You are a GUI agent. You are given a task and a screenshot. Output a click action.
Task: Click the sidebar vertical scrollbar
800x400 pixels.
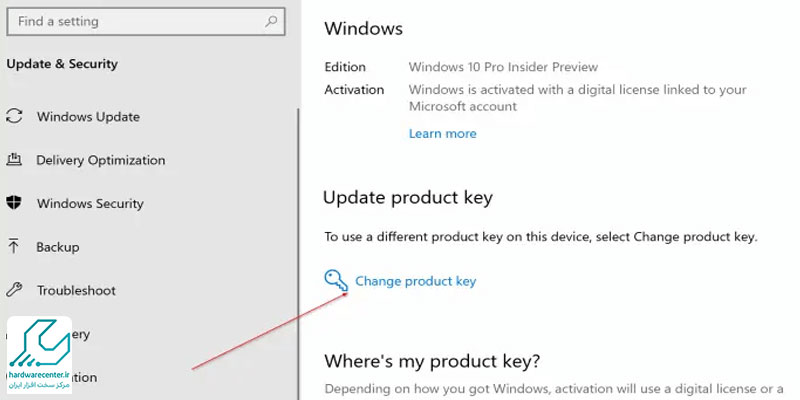298,254
